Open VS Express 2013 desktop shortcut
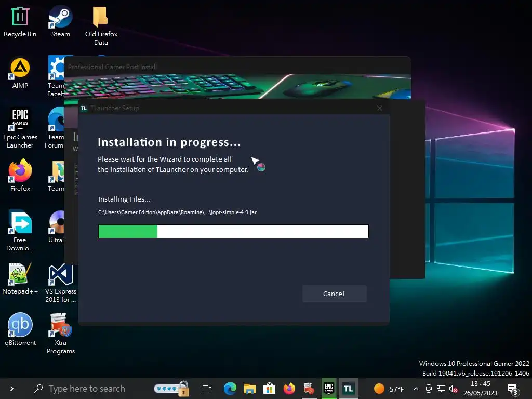The image size is (532, 399). click(60, 284)
